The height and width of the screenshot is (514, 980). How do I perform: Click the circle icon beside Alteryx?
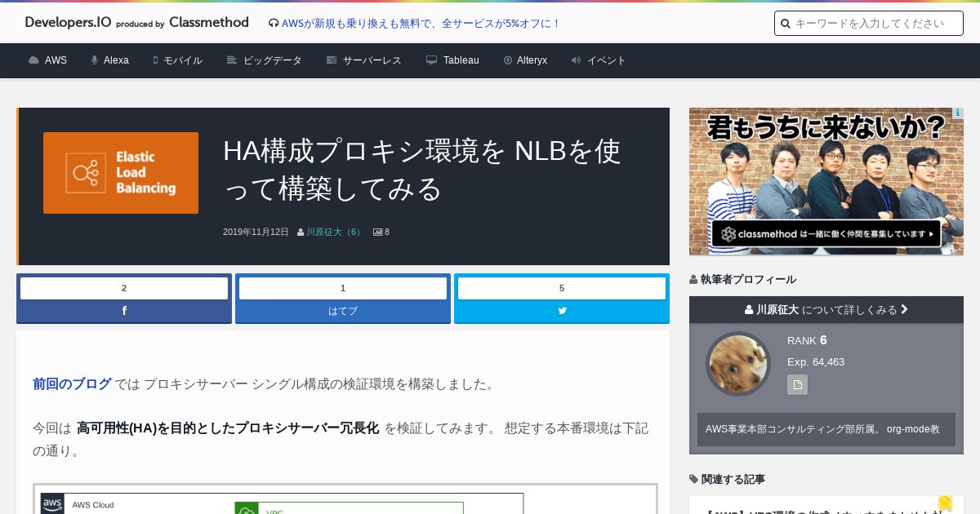pos(508,60)
